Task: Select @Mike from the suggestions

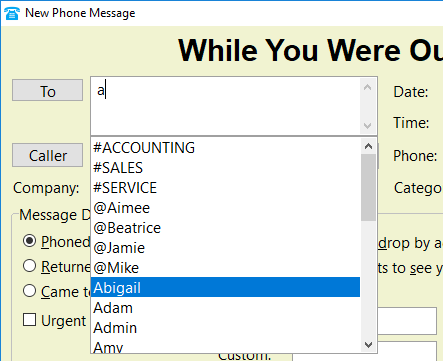Action: (226, 268)
